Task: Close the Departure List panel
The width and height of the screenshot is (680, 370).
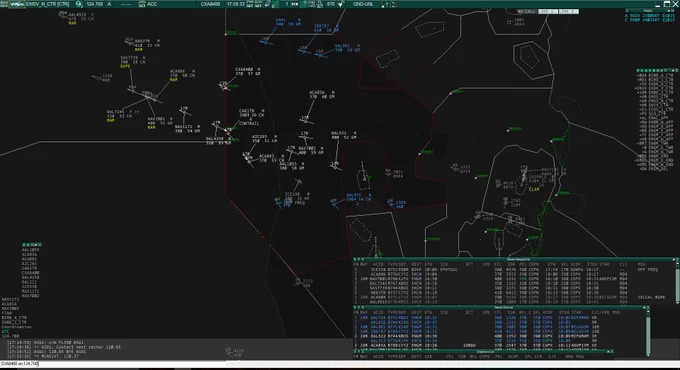Action: click(612, 351)
